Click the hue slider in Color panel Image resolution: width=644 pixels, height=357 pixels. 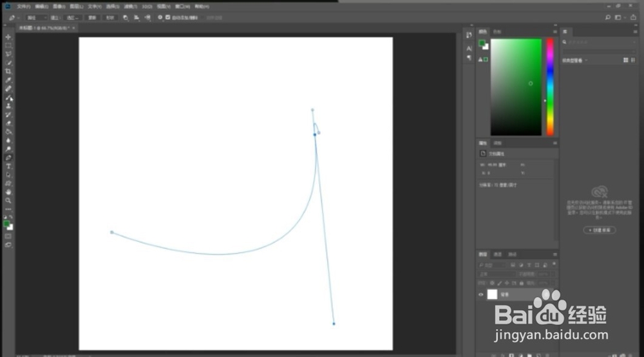tap(550, 87)
